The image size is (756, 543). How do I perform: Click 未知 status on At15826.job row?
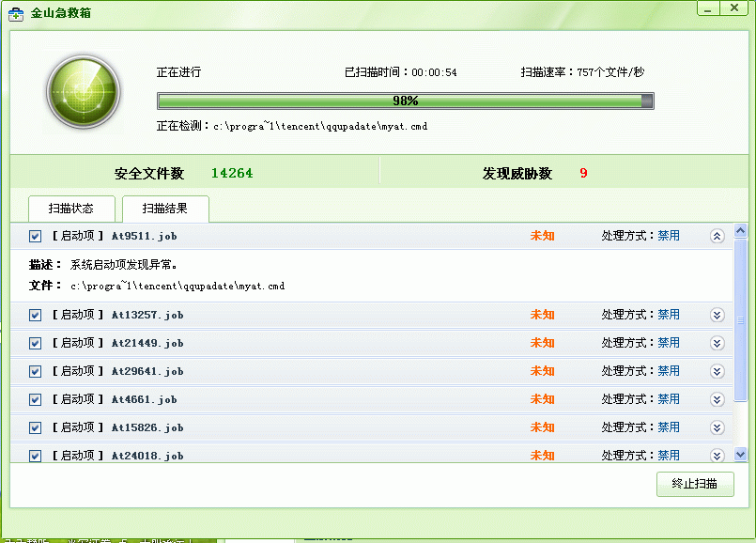pyautogui.click(x=543, y=427)
